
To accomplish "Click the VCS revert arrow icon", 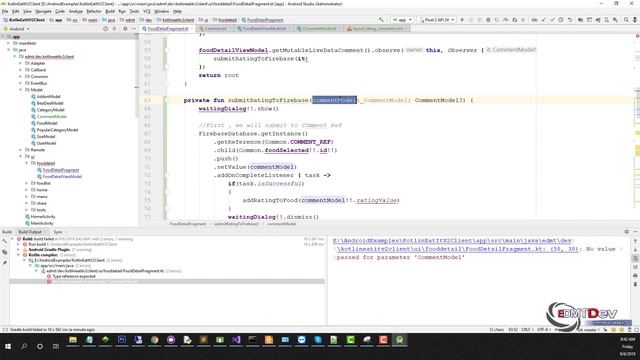I will (570, 20).
